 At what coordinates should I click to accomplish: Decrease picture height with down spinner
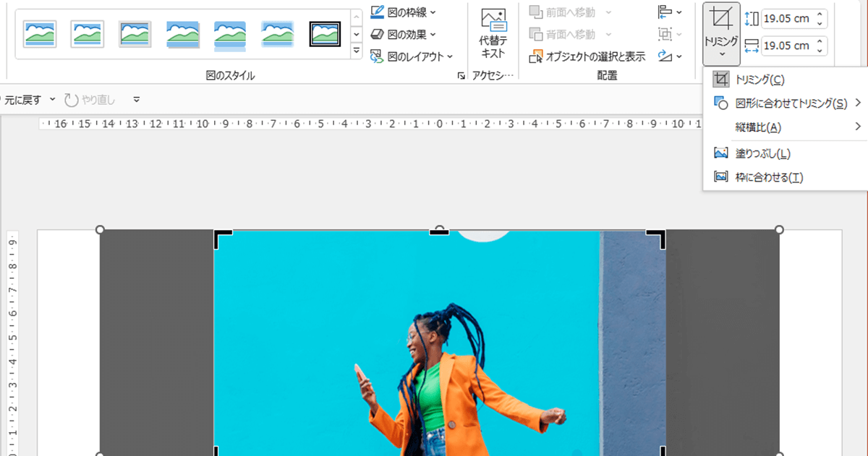coord(820,23)
